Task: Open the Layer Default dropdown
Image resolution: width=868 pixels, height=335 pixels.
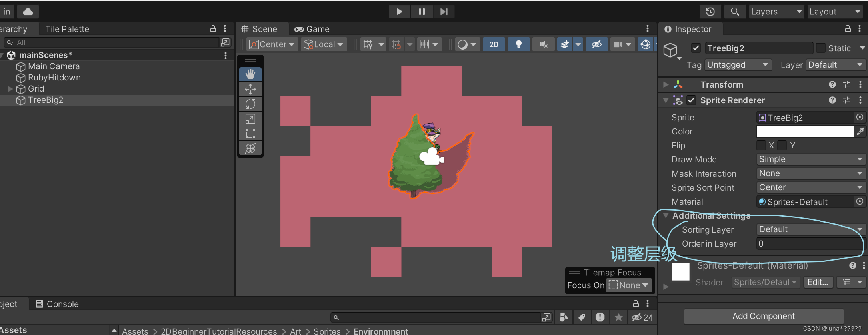Action: (836, 65)
